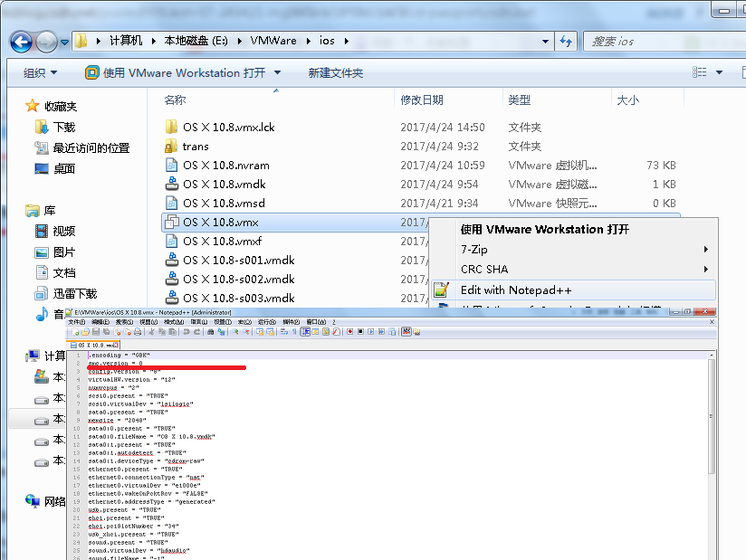The height and width of the screenshot is (560, 746).
Task: Open the Replace dialog icon in Notepad++
Action: click(221, 332)
